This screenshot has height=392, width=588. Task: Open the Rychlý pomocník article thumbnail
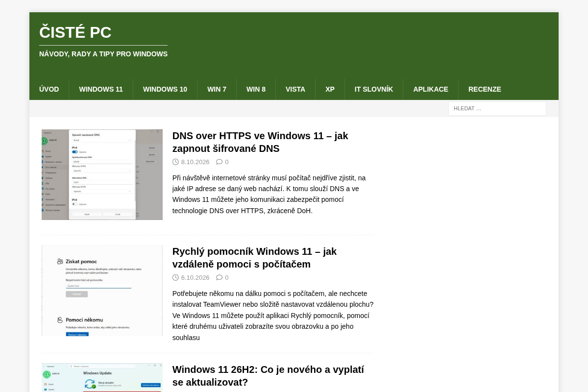[102, 291]
